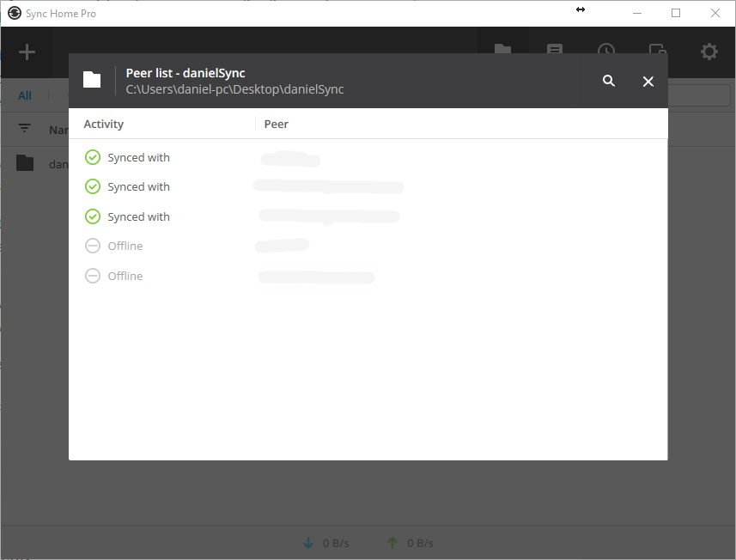Open search in the Peer list dialog
Viewport: 736px width, 560px height.
click(x=608, y=81)
